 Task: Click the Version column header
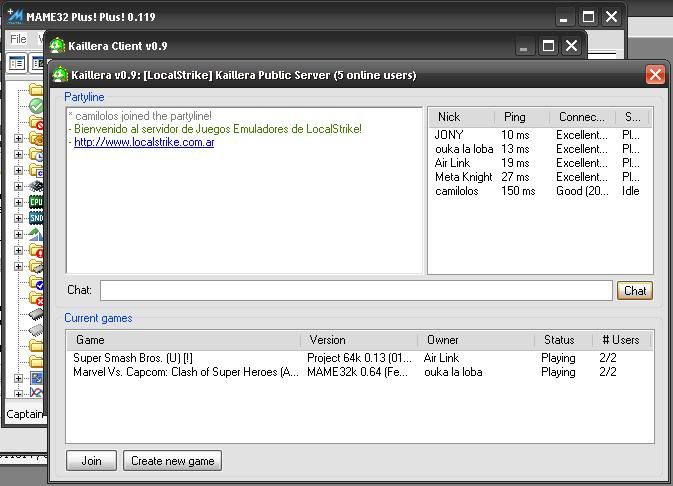(x=359, y=340)
